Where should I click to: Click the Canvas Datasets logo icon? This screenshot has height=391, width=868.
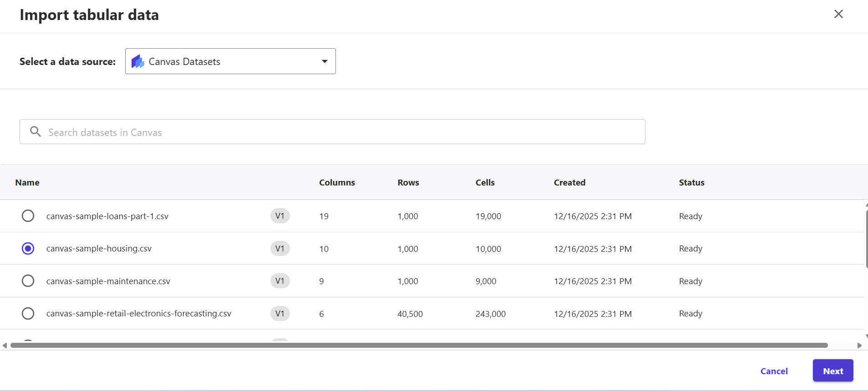[x=138, y=61]
